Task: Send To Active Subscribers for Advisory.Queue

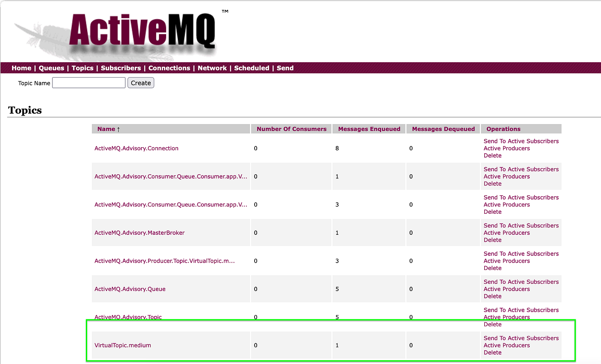Action: pos(521,282)
